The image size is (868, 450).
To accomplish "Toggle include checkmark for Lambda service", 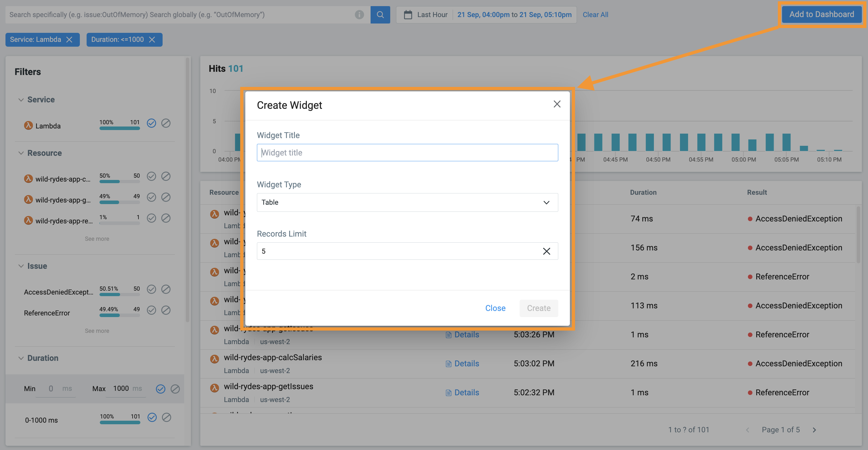I will (152, 123).
